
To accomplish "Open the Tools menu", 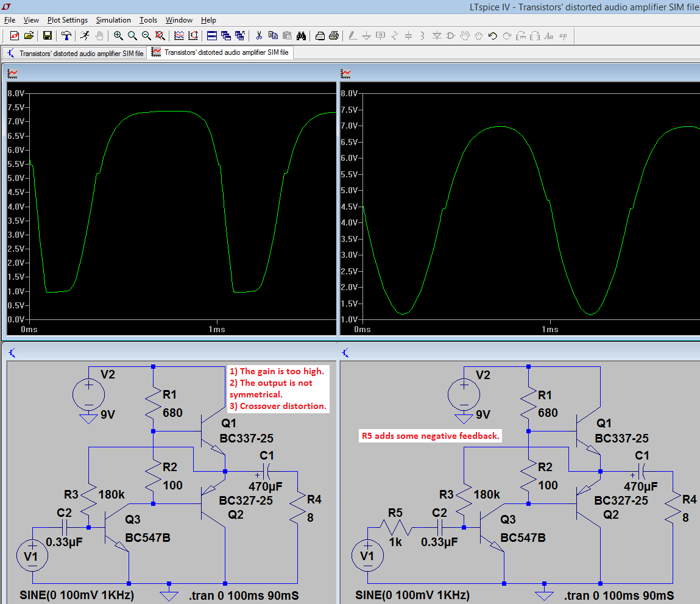I will point(148,20).
